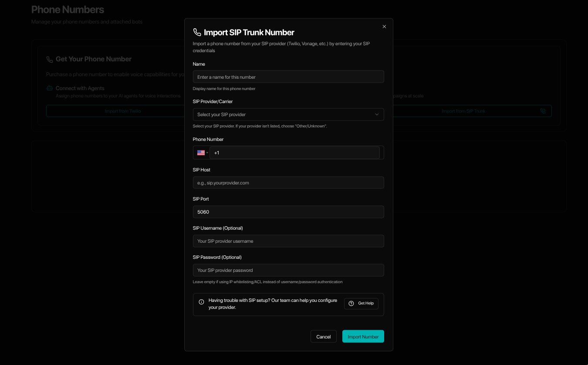Click the chevron on the SIP Provider/Carrier selector
Screen dimensions: 588x365
point(377,114)
